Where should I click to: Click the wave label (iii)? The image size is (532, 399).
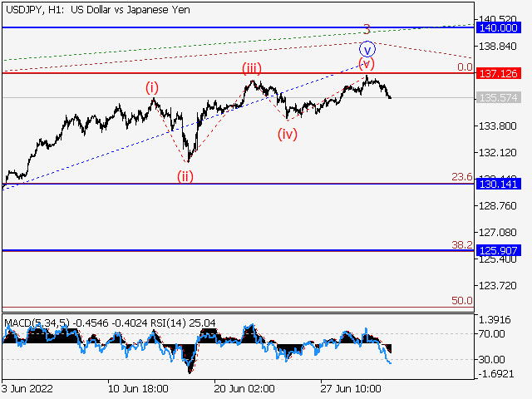[252, 68]
